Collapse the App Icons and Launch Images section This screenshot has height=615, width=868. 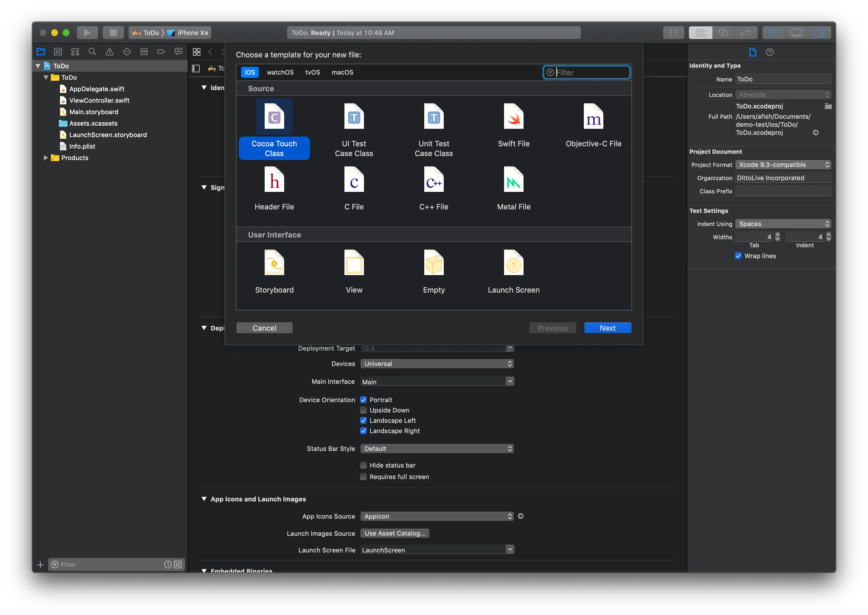(x=204, y=499)
